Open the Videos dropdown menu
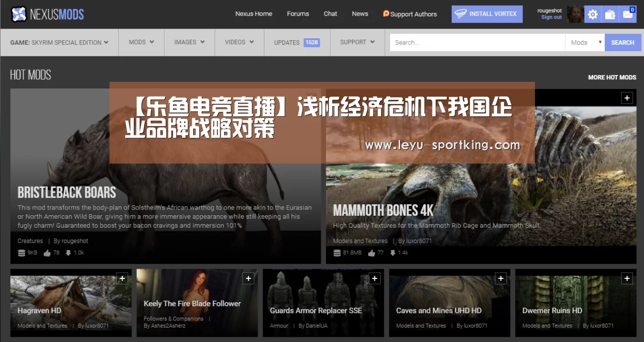This screenshot has height=342, width=644. point(240,42)
